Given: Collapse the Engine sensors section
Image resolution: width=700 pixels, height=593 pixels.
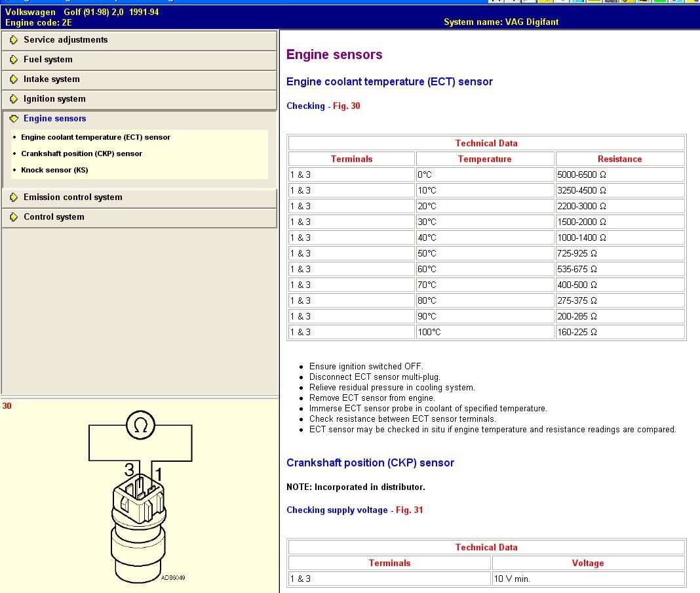Looking at the screenshot, I should (139, 119).
